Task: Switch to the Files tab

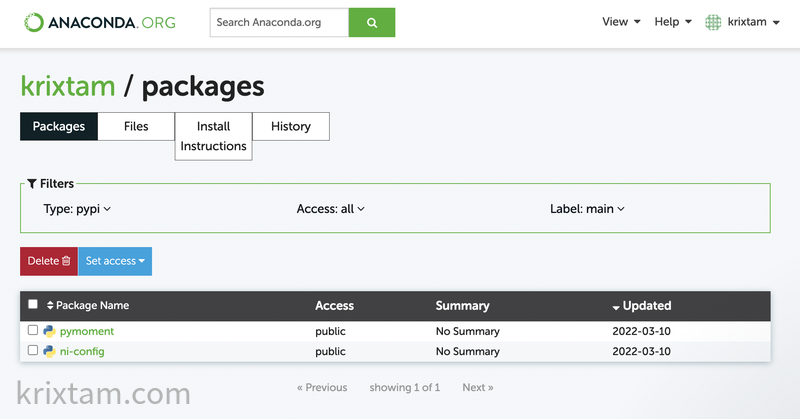Action: [136, 126]
